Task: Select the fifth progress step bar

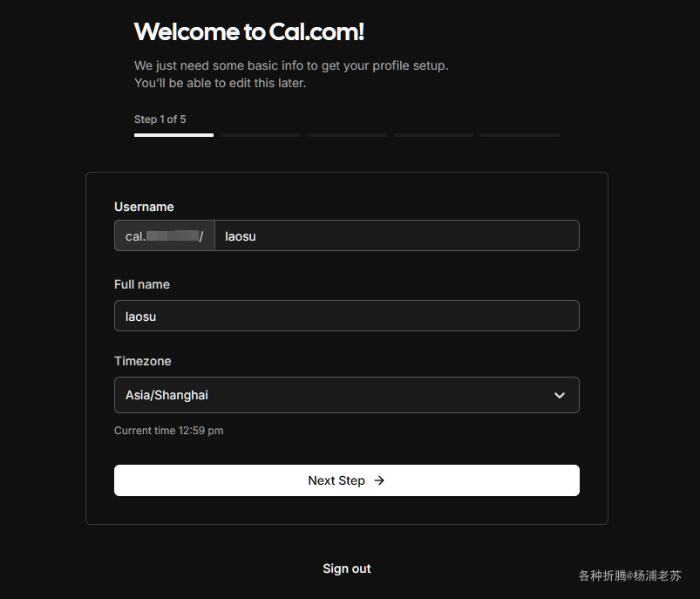Action: coord(520,135)
